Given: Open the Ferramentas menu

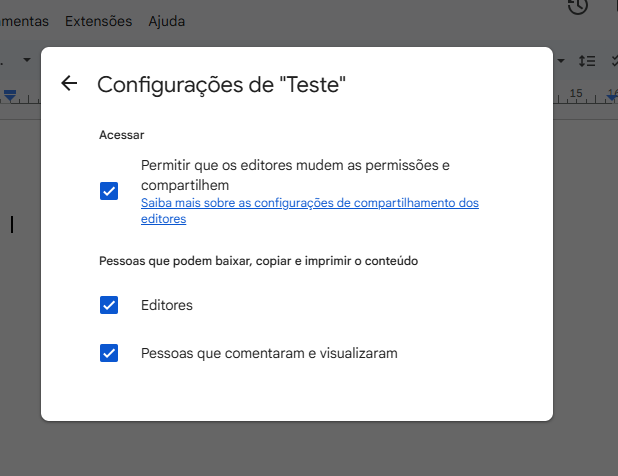Looking at the screenshot, I should pos(24,20).
